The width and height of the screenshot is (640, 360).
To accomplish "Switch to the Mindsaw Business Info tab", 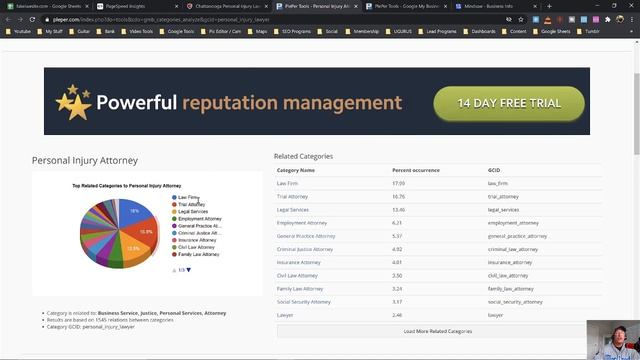I will [493, 6].
